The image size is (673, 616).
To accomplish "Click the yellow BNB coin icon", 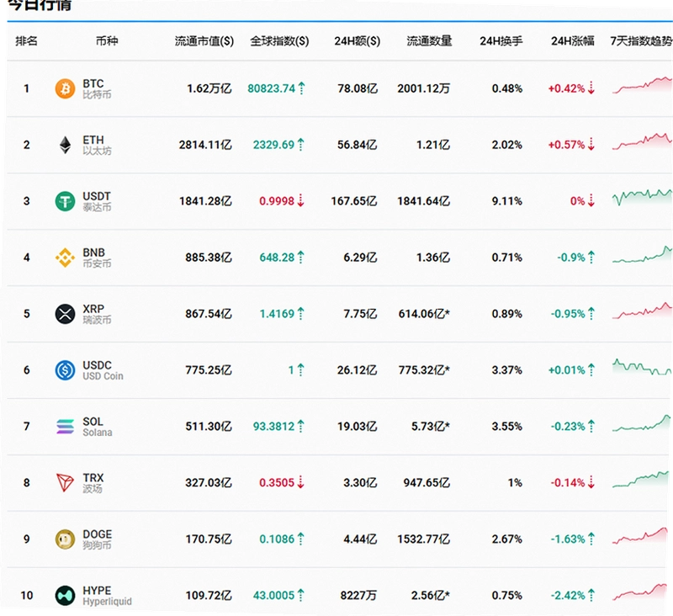I will click(x=65, y=258).
